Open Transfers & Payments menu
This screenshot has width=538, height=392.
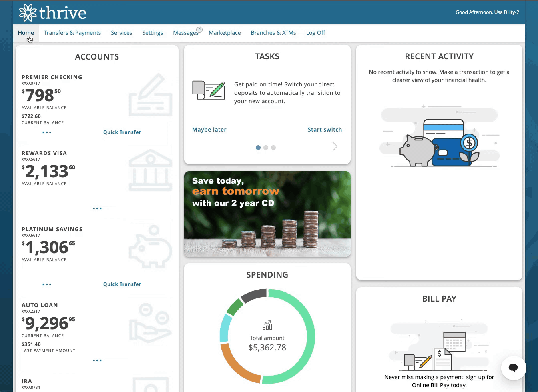coord(72,33)
